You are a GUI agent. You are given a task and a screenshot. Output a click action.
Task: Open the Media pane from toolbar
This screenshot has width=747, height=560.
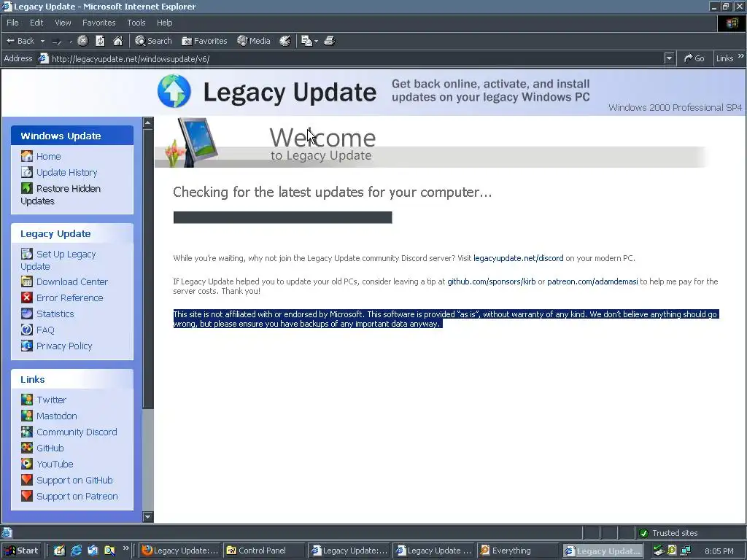point(254,41)
